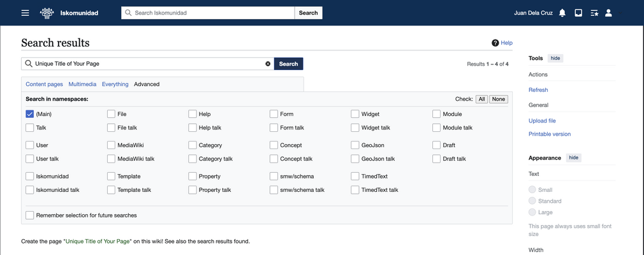This screenshot has width=644, height=255.
Task: Click the None namespaces button
Action: tap(499, 99)
